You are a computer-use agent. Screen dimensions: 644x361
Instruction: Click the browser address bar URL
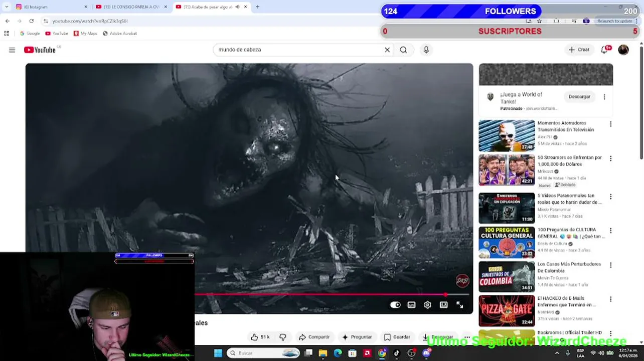[90, 21]
